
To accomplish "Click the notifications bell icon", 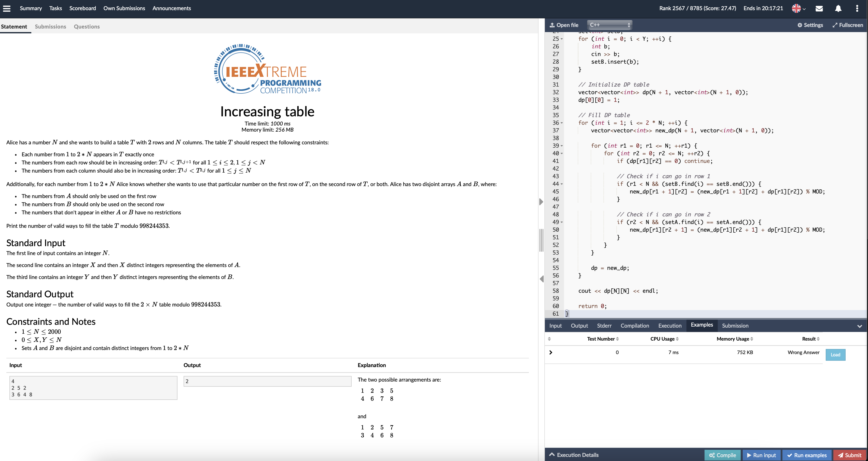I will [x=838, y=8].
